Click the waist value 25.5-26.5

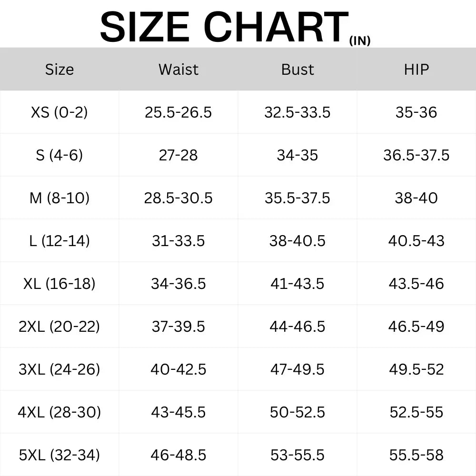click(178, 112)
